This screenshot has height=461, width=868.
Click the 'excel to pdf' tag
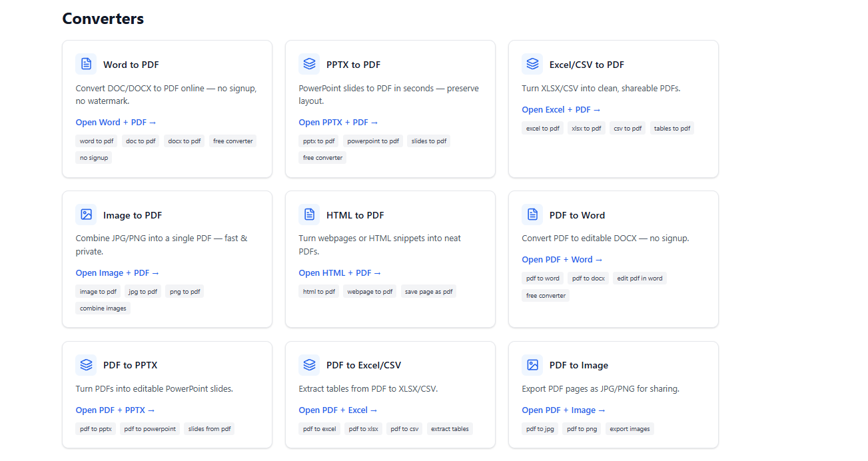(x=543, y=129)
